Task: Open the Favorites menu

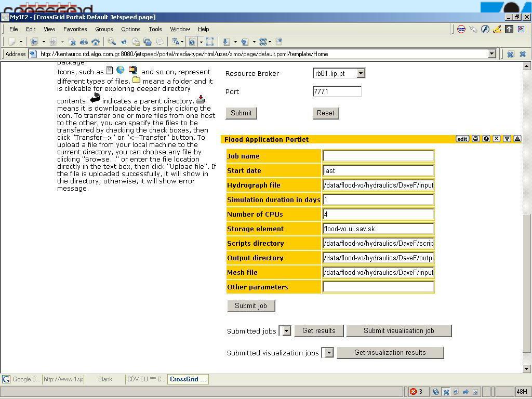Action: (x=75, y=29)
